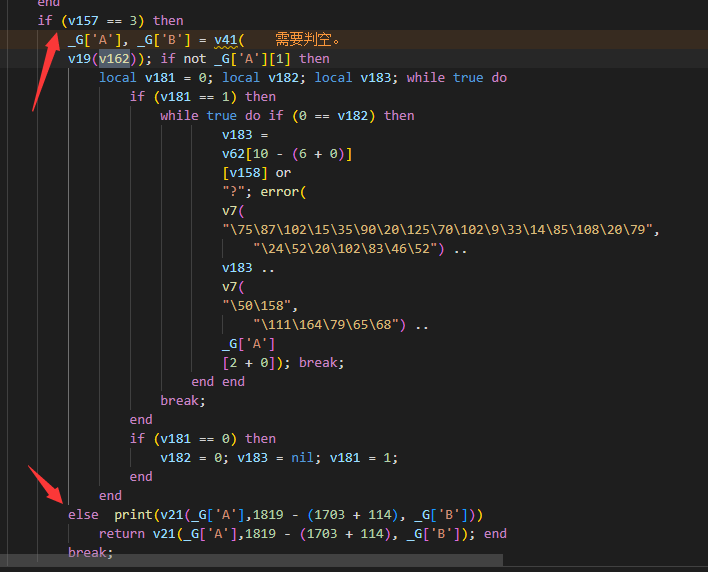The width and height of the screenshot is (708, 572).
Task: Click the highlighted v162 variable
Action: pyautogui.click(x=113, y=59)
